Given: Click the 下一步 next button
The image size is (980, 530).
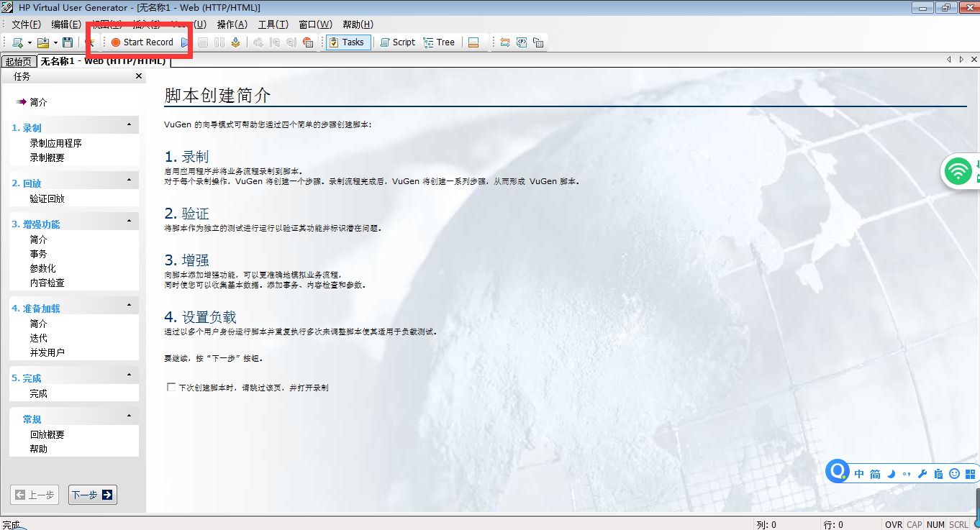Looking at the screenshot, I should pyautogui.click(x=92, y=495).
